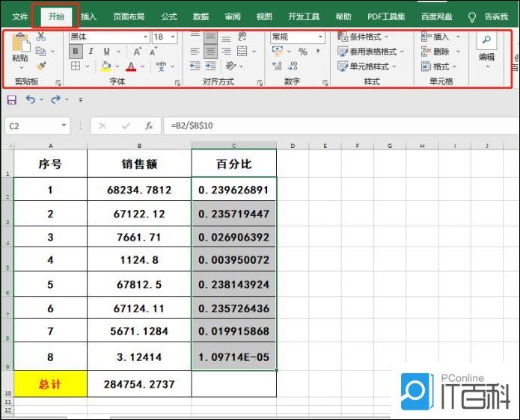Image resolution: width=520 pixels, height=420 pixels.
Task: Toggle italic formatting
Action: pyautogui.click(x=91, y=52)
